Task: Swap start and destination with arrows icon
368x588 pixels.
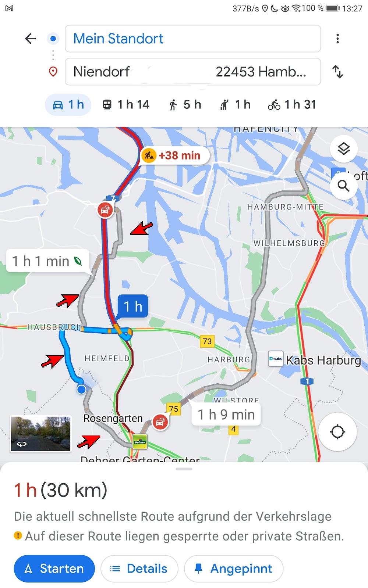Action: click(337, 72)
